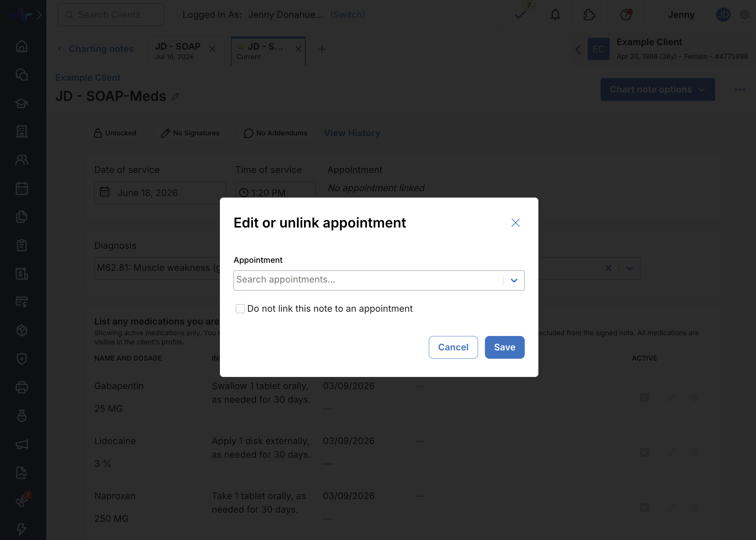Click the EC client avatar
This screenshot has height=540, width=756.
pyautogui.click(x=599, y=49)
